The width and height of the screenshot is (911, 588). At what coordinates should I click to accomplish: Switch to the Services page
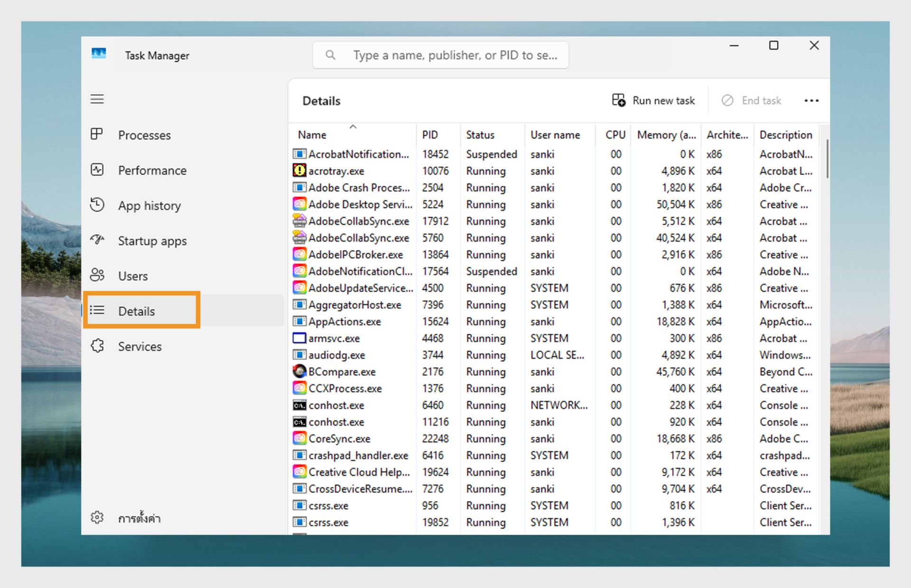(x=139, y=347)
